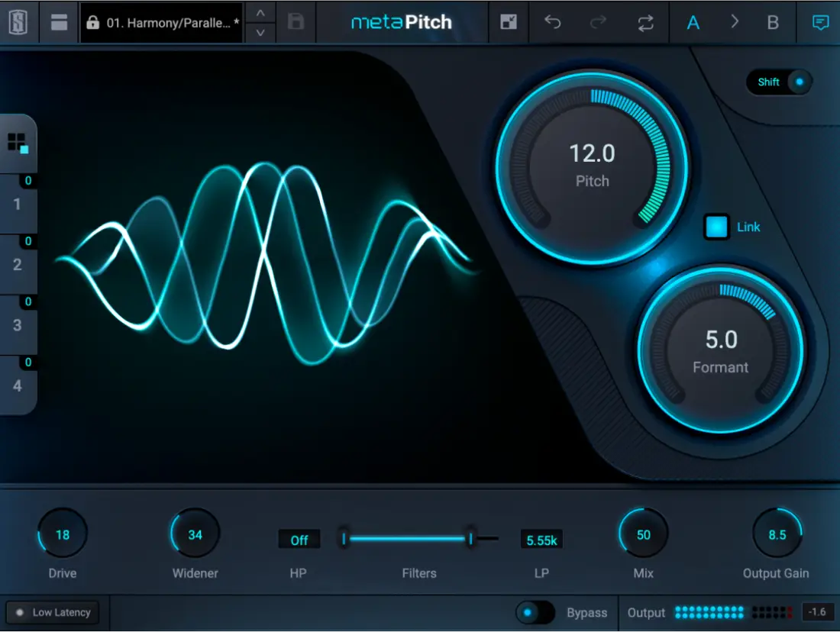Go to next preset with down arrow
The width and height of the screenshot is (840, 632).
[x=260, y=32]
